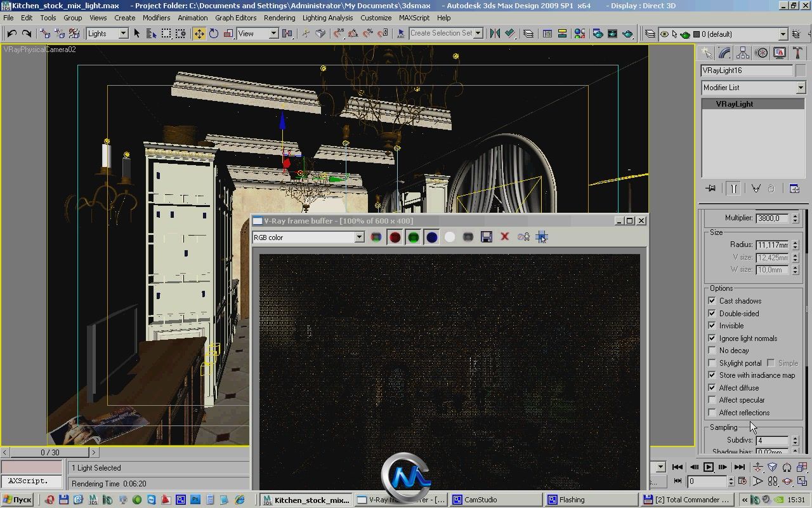Open the MAXScript menu

[x=414, y=18]
